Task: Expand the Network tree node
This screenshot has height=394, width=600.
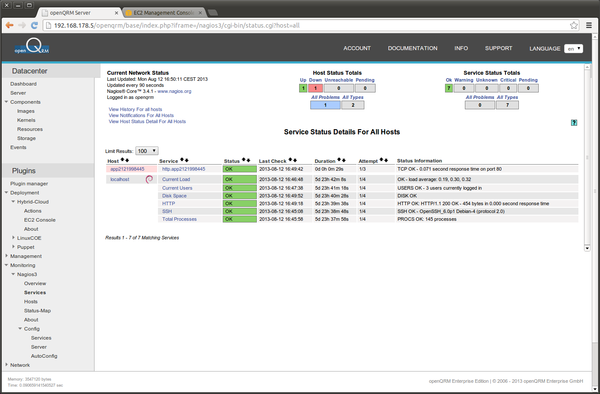Action: point(7,365)
